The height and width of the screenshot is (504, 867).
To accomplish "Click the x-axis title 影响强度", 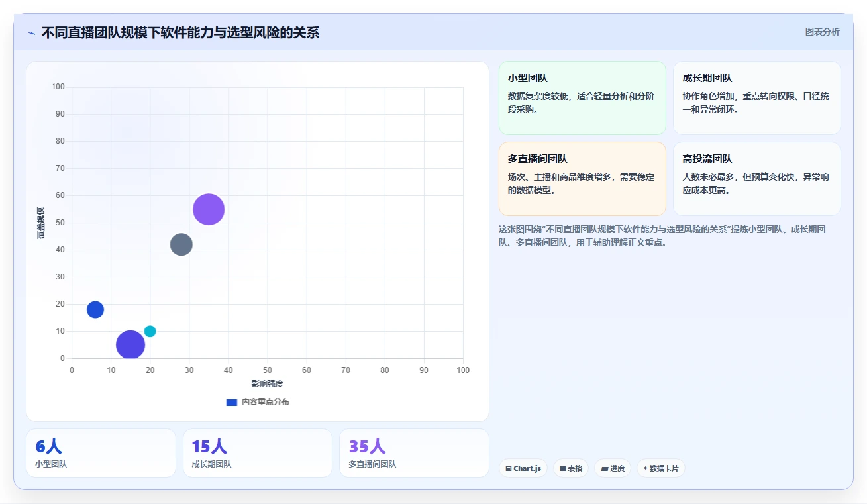I will click(267, 384).
